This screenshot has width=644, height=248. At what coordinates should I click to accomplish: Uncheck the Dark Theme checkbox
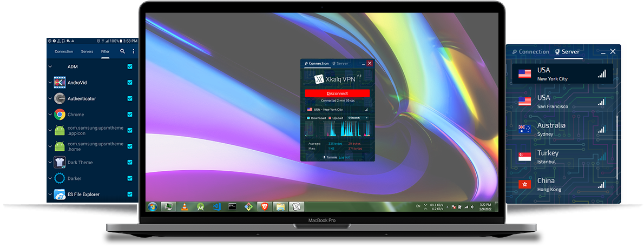130,162
